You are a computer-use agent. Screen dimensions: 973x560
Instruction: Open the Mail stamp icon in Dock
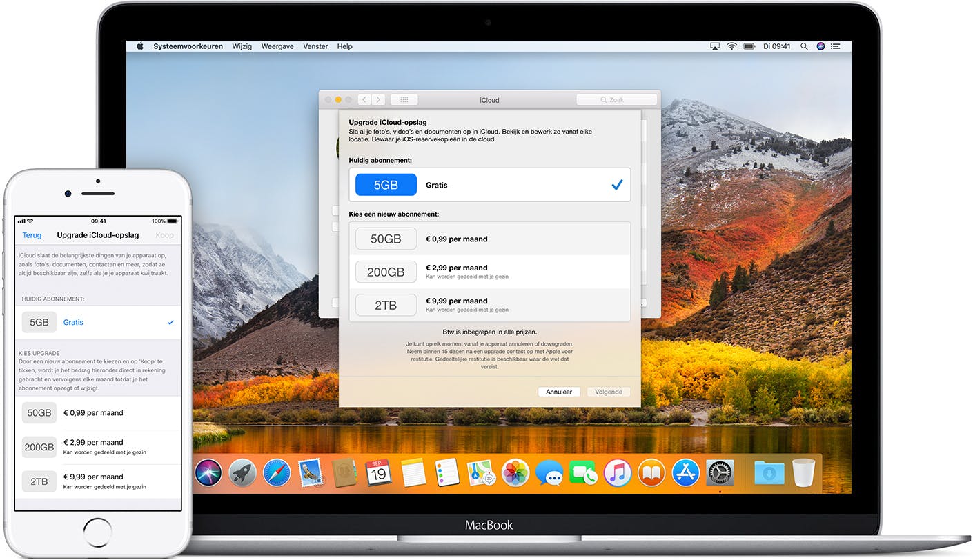tap(311, 473)
